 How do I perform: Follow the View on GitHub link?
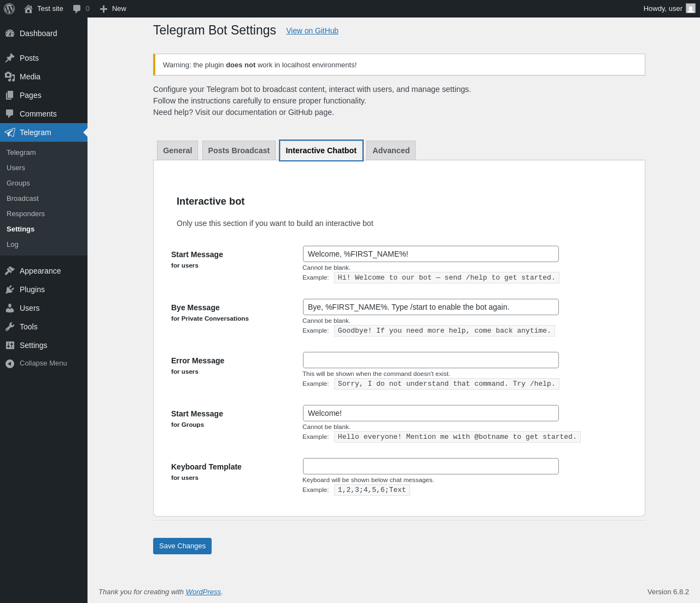click(312, 31)
